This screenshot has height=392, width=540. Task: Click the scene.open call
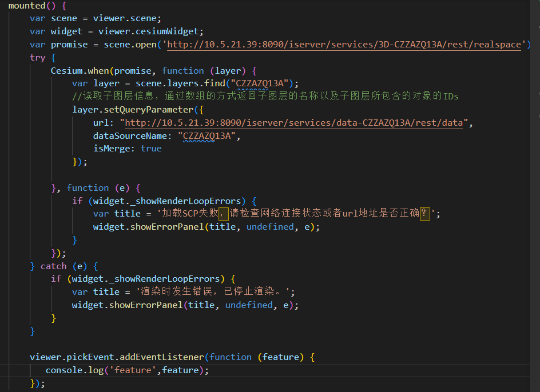(130, 45)
